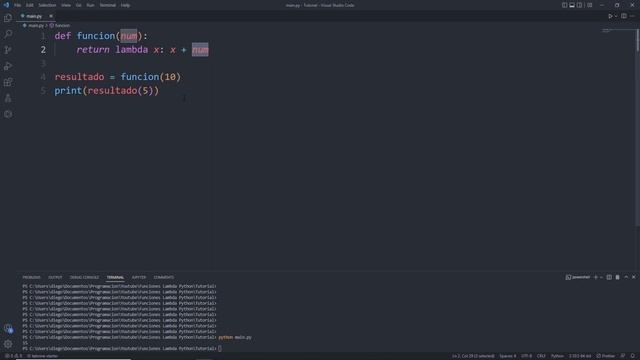Open the new terminal launch profile dropdown

(601, 277)
